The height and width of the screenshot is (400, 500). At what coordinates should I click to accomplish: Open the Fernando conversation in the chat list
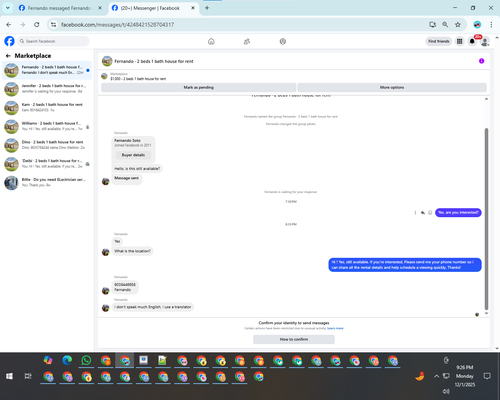tap(47, 70)
